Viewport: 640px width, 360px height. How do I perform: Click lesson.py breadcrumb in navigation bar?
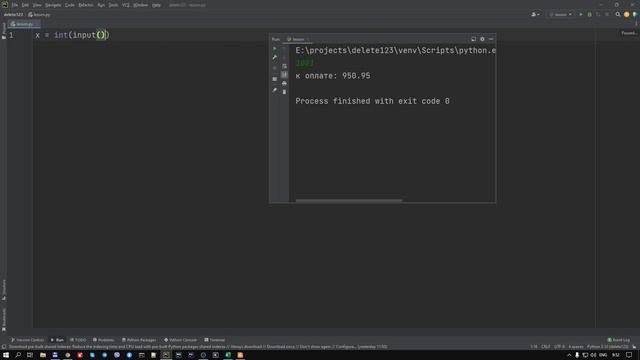39,14
